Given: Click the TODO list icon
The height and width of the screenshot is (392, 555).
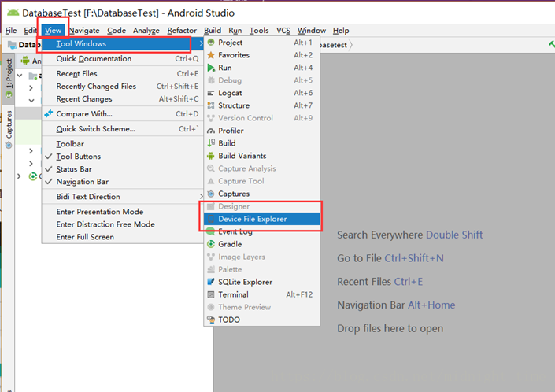Looking at the screenshot, I should coord(211,320).
